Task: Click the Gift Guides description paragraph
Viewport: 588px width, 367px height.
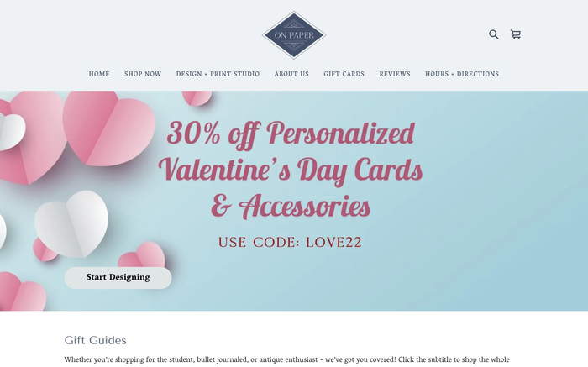Action: coord(287,360)
